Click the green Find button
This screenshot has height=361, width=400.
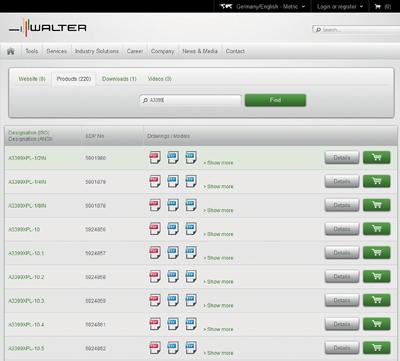coord(275,100)
